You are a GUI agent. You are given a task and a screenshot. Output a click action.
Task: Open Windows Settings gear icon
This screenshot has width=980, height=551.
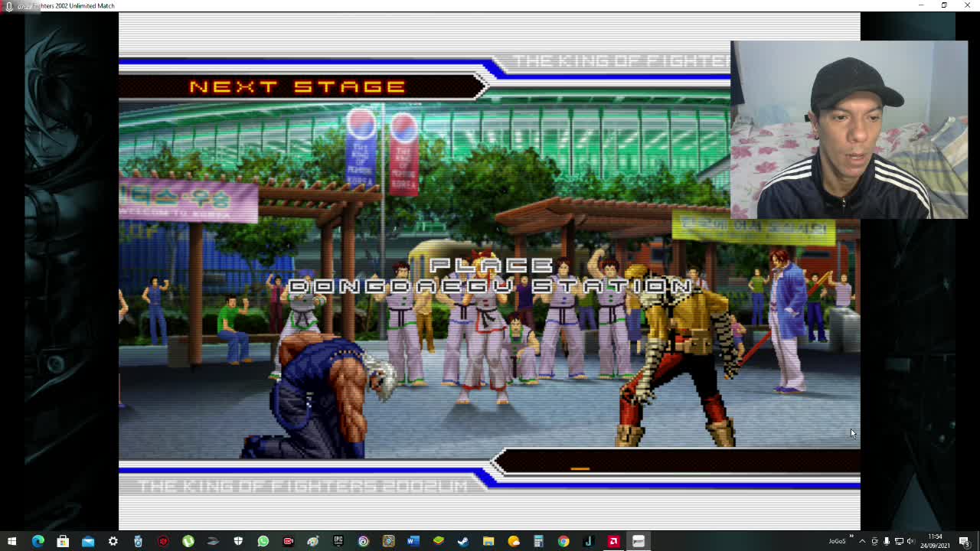(113, 541)
